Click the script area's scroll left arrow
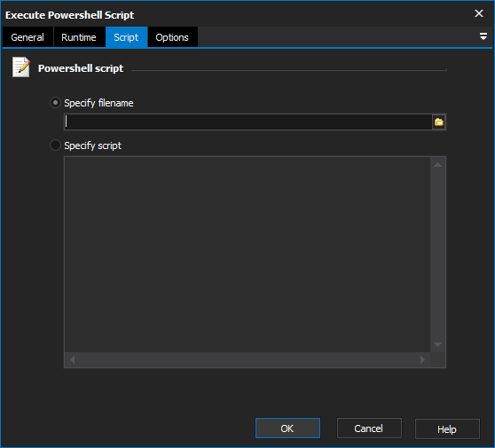The height and width of the screenshot is (448, 495). [72, 359]
